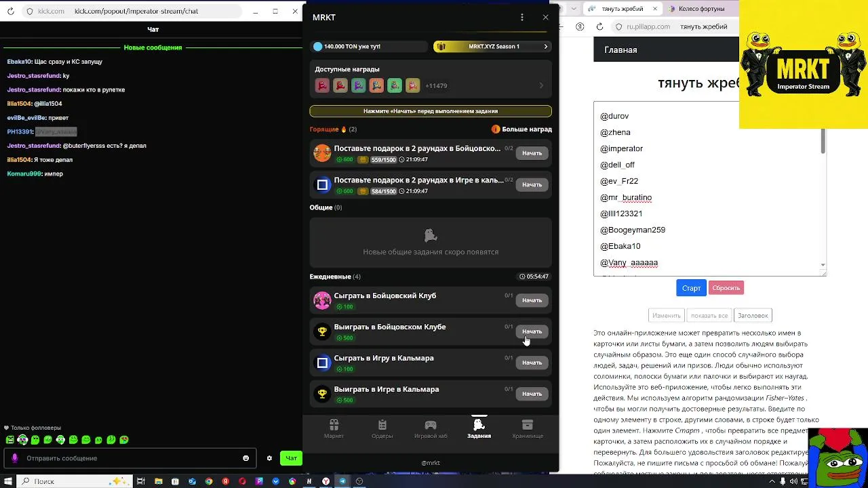Click the Новые сообщения divider label
The height and width of the screenshot is (488, 868).
point(153,47)
